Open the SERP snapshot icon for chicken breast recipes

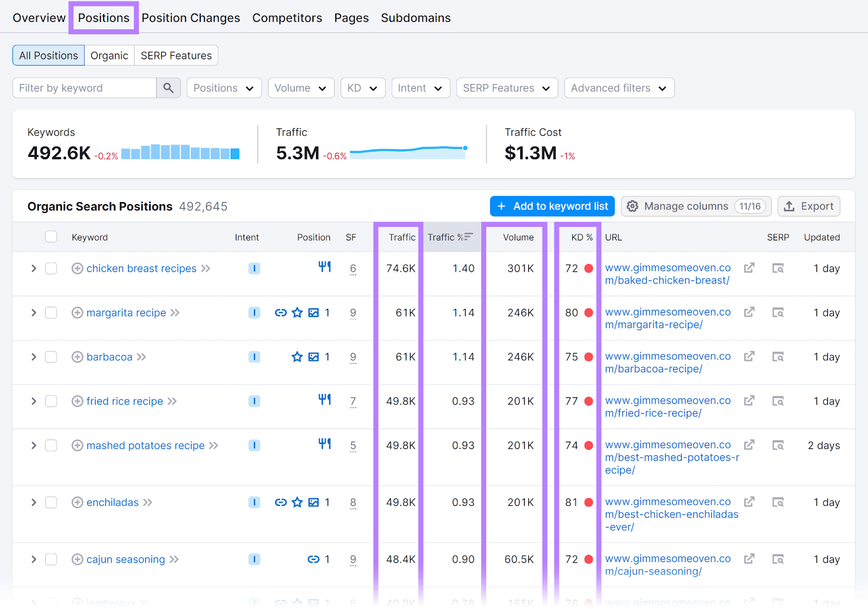[x=778, y=268]
